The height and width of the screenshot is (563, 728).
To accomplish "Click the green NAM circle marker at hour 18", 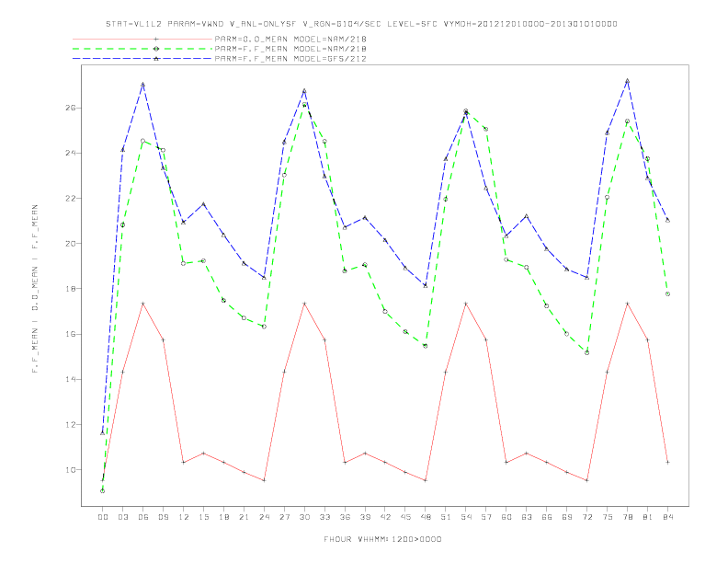I will tap(223, 301).
